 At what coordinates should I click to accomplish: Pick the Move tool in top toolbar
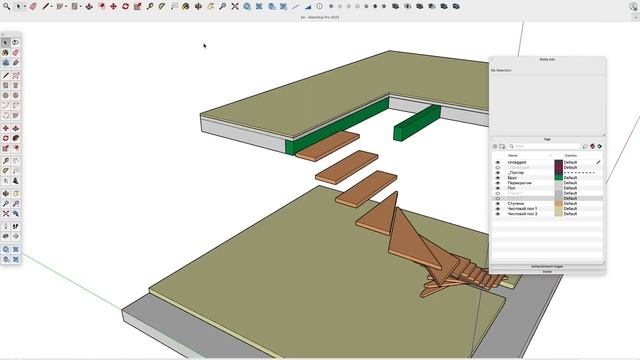[x=113, y=7]
